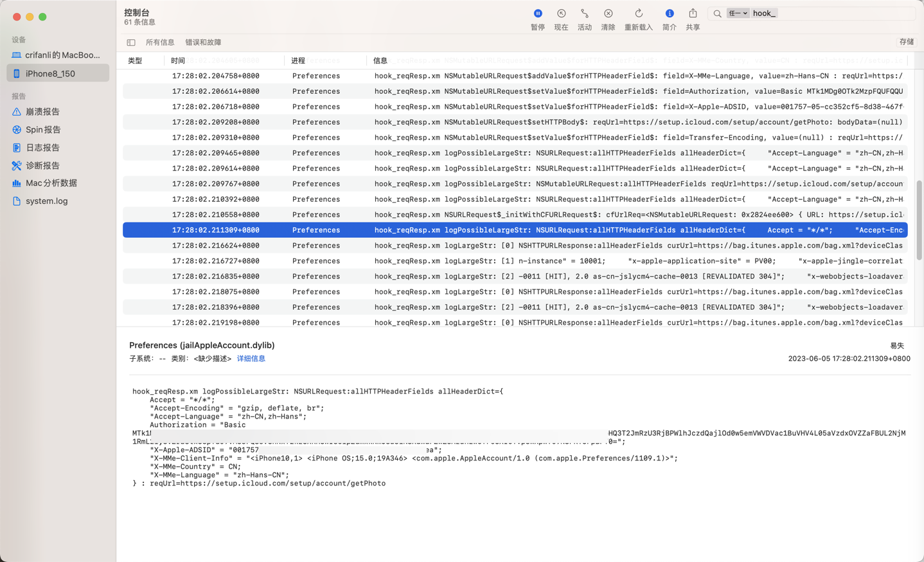Select the setHTTPBody row at 17:28:02.209208
The height and width of the screenshot is (562, 924).
click(x=515, y=122)
